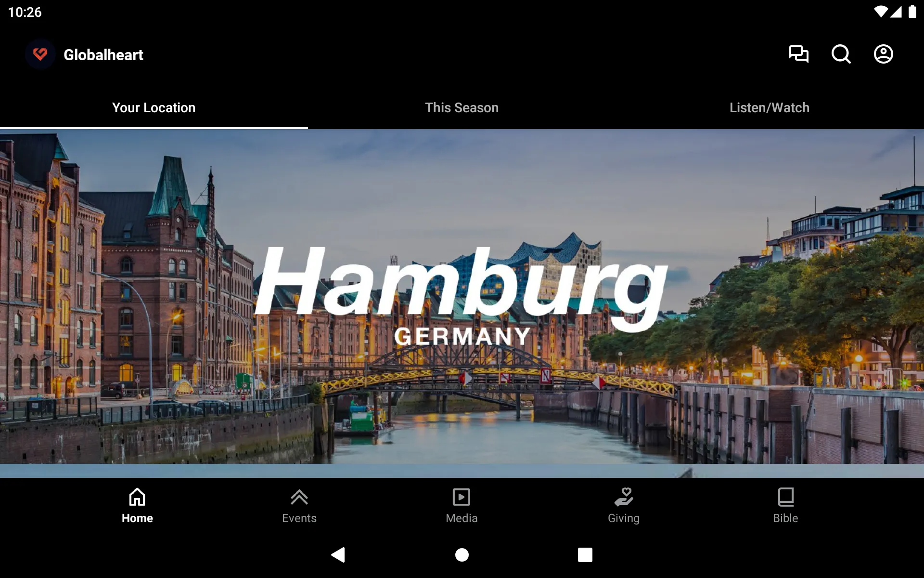Open the chat/messages icon
The height and width of the screenshot is (578, 924).
pos(798,54)
